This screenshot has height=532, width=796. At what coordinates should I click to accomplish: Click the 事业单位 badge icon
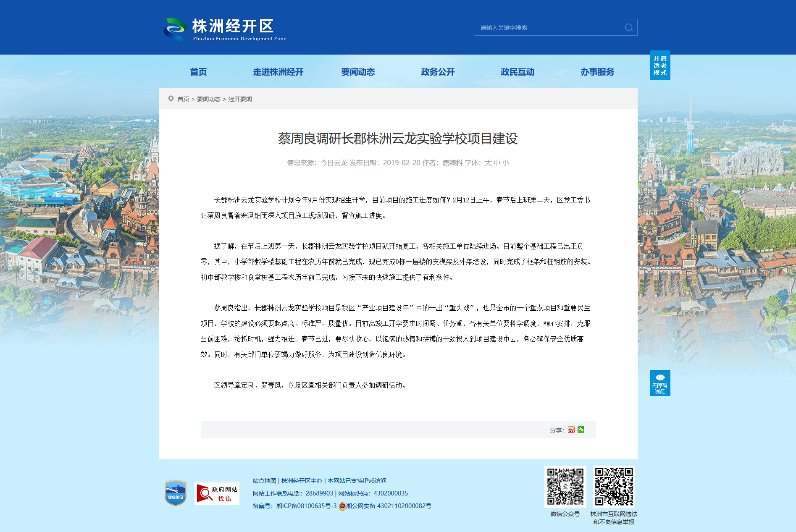176,493
